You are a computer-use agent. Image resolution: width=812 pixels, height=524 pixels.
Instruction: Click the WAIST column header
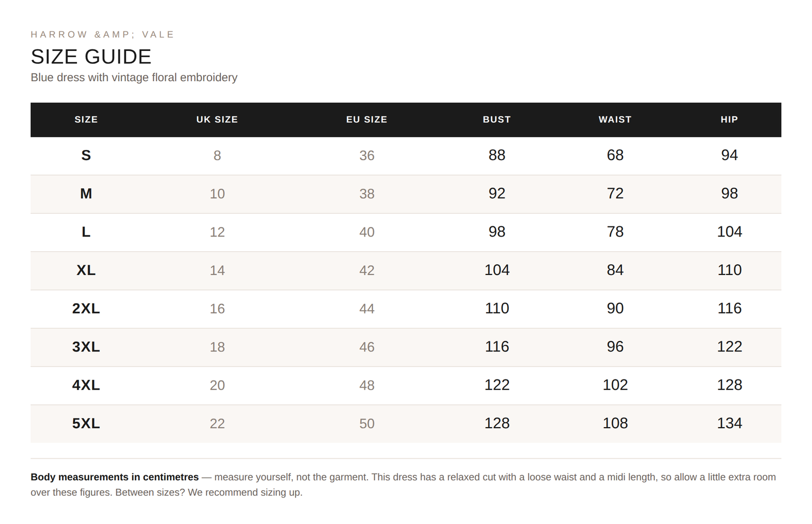pyautogui.click(x=615, y=120)
